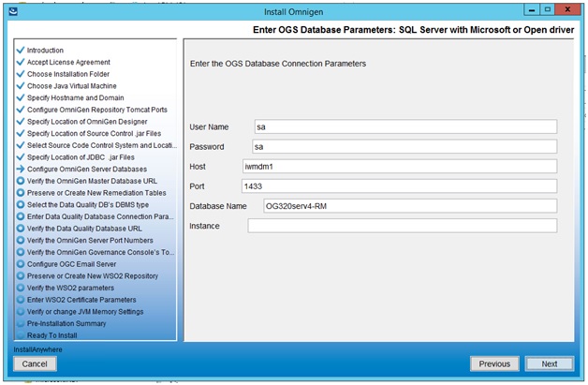Click circle icon beside Verify OmniGen Server Port Numbers
Image resolution: width=588 pixels, height=385 pixels.
[x=21, y=240]
